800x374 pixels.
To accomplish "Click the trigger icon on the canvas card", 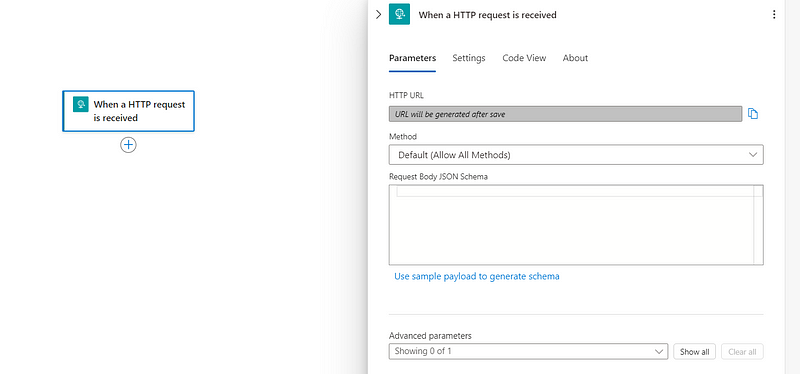I will coord(81,104).
